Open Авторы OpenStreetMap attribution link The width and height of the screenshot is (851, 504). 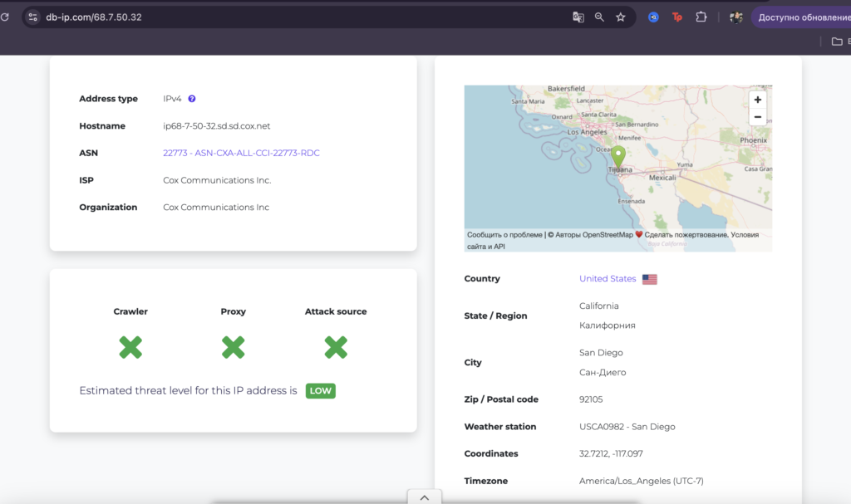click(x=593, y=235)
